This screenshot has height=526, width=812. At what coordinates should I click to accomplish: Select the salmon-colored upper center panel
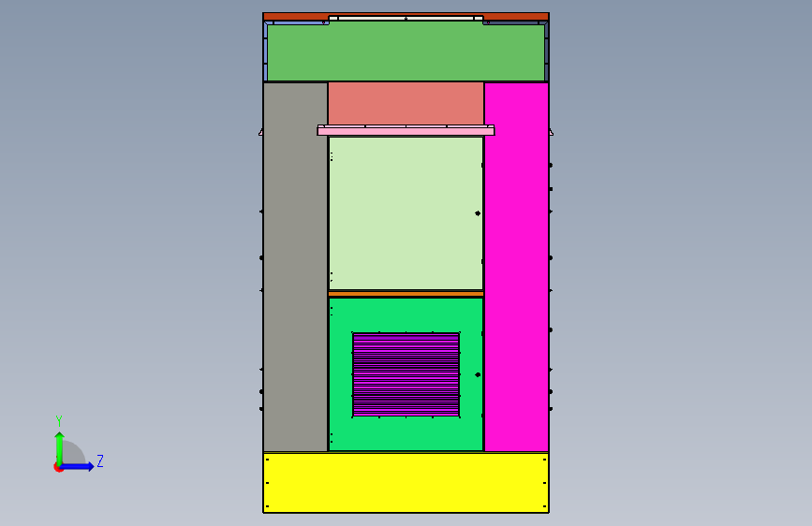(406, 104)
